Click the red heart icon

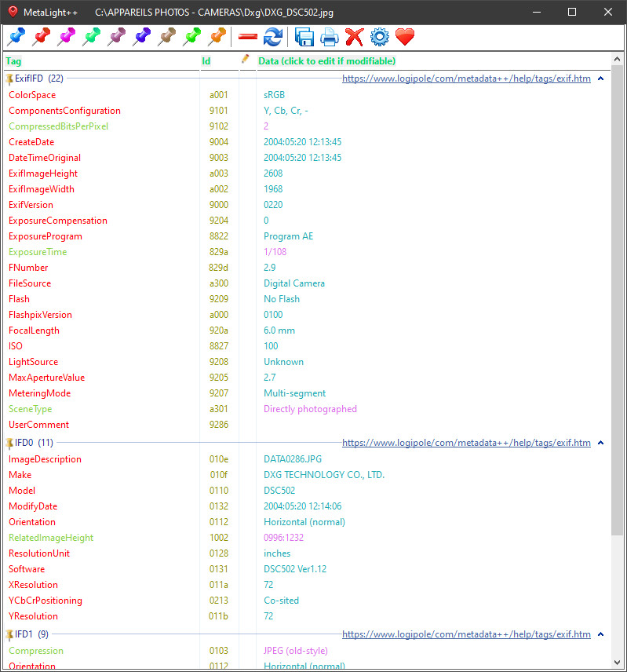pyautogui.click(x=405, y=37)
